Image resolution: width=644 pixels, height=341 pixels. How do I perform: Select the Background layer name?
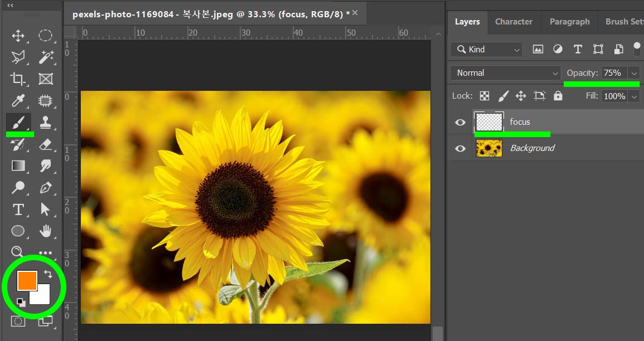(532, 148)
